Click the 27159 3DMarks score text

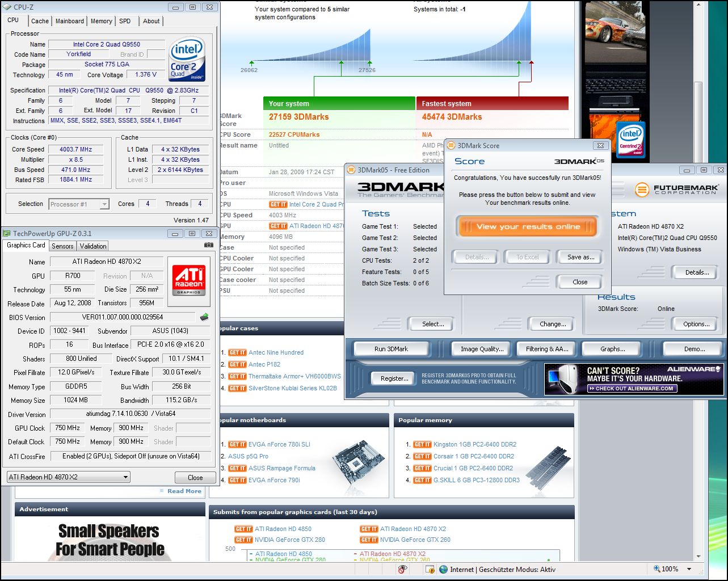coord(298,117)
